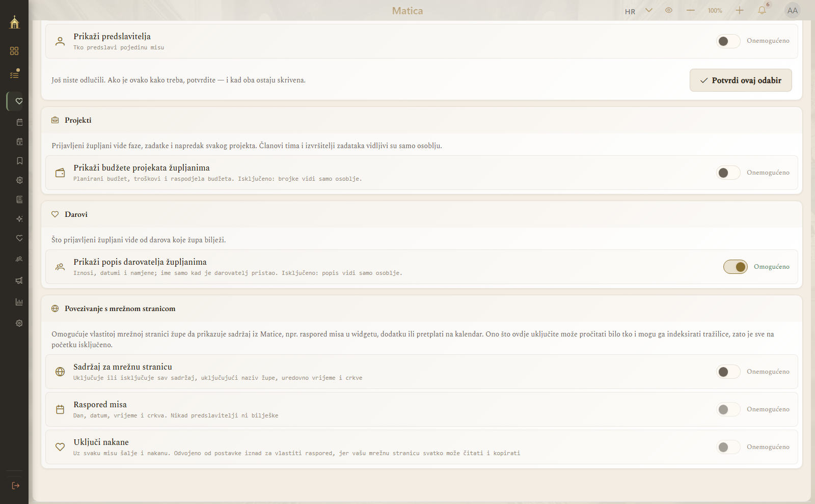The height and width of the screenshot is (504, 815).
Task: Open the bottom settings gear in sidebar
Action: [x=19, y=323]
